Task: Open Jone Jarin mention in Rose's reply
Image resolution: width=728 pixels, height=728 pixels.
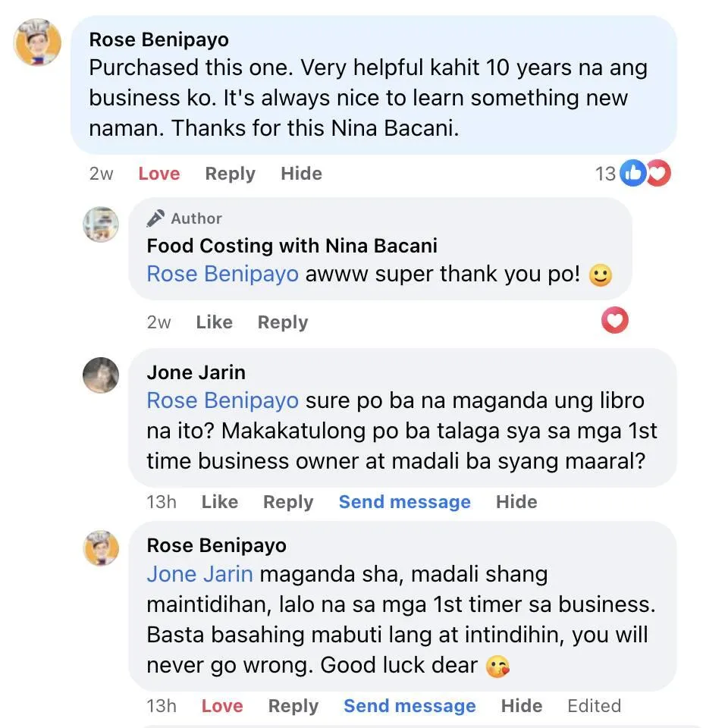Action: [200, 574]
